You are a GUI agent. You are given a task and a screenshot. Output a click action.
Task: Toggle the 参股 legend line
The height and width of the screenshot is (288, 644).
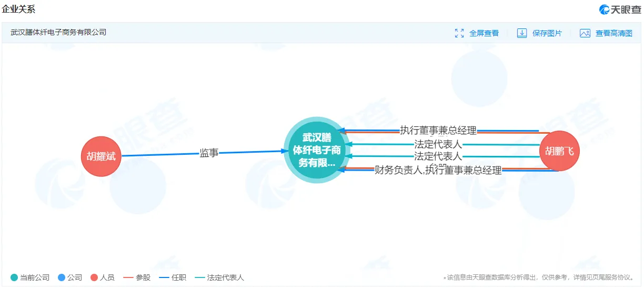[136, 277]
